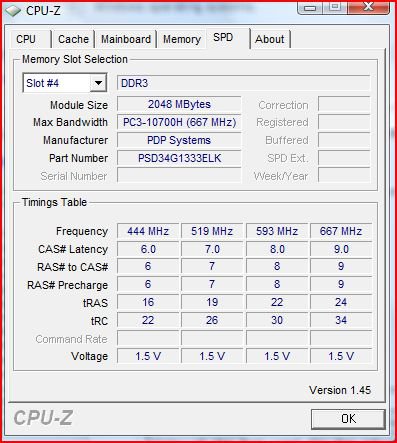Image resolution: width=397 pixels, height=443 pixels.
Task: Close the CPU-Z window
Action: 368,7
